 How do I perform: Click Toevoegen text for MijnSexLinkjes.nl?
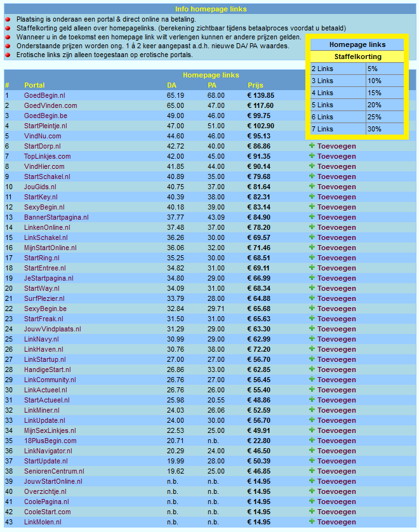[336, 430]
